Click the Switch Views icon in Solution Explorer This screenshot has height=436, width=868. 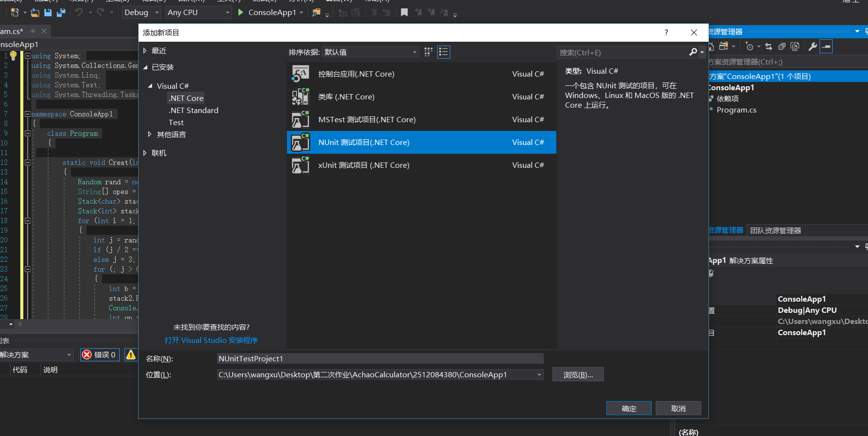[724, 46]
